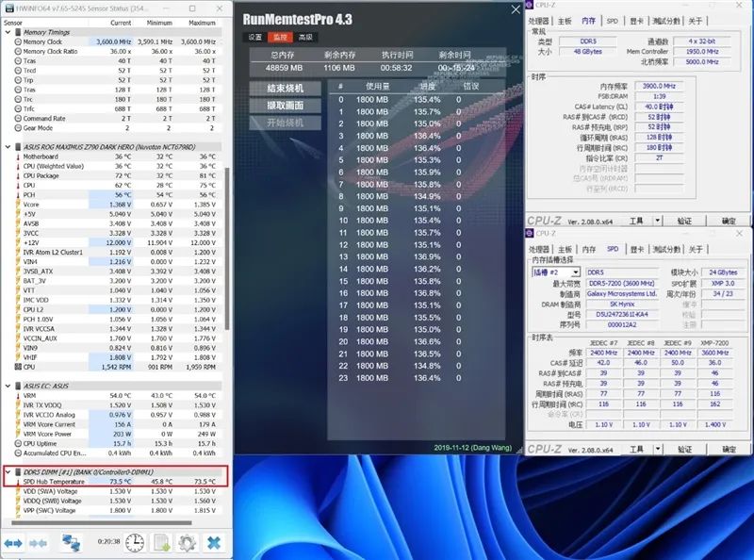This screenshot has height=560, width=754.
Task: Click HWiNFO vertical scrollbar thumb
Action: [x=226, y=249]
